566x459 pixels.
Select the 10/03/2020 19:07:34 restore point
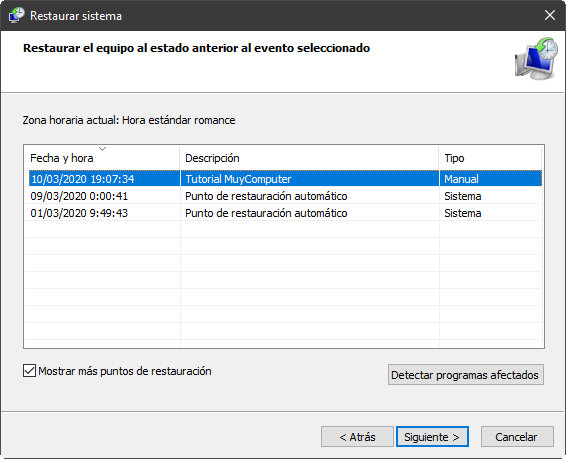coord(286,179)
